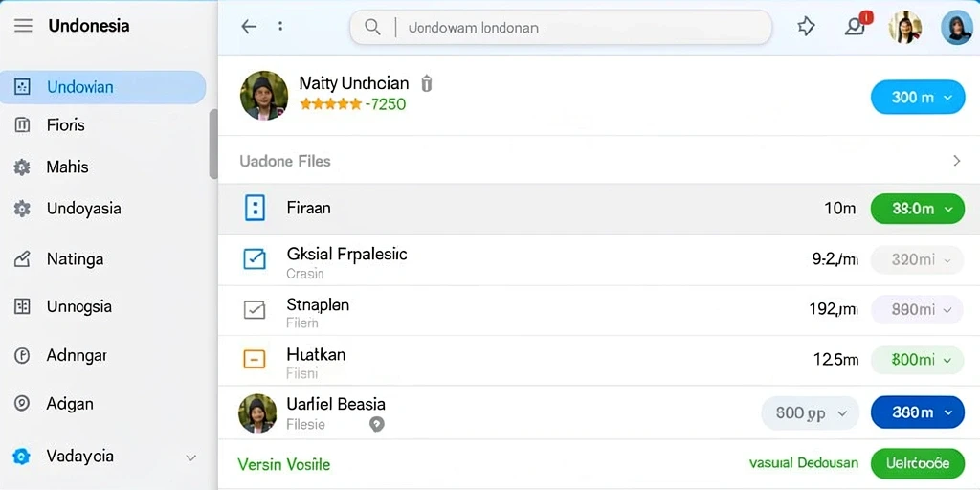Open the blue 300 m dropdown
This screenshot has width=980, height=490.
click(x=918, y=98)
